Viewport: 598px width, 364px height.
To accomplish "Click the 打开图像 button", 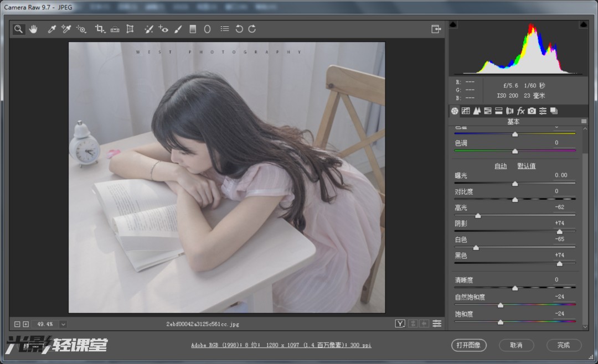I will [x=468, y=345].
